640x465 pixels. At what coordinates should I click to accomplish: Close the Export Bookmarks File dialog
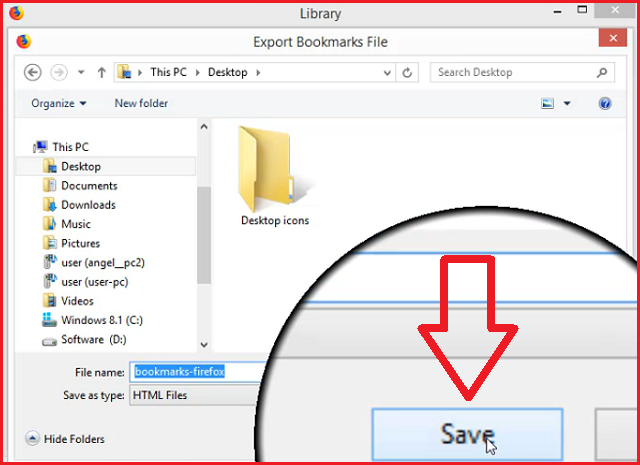[613, 38]
